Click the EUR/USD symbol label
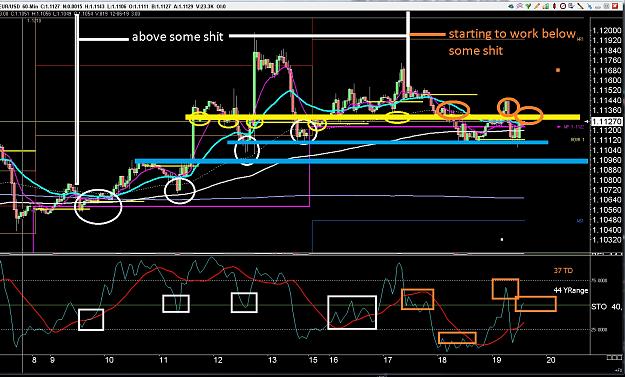The image size is (625, 377). pos(10,6)
